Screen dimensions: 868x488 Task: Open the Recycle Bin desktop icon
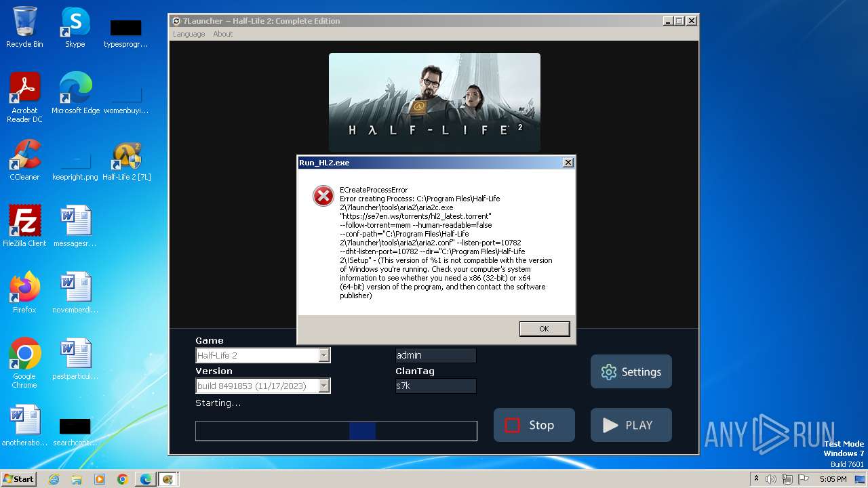click(24, 27)
